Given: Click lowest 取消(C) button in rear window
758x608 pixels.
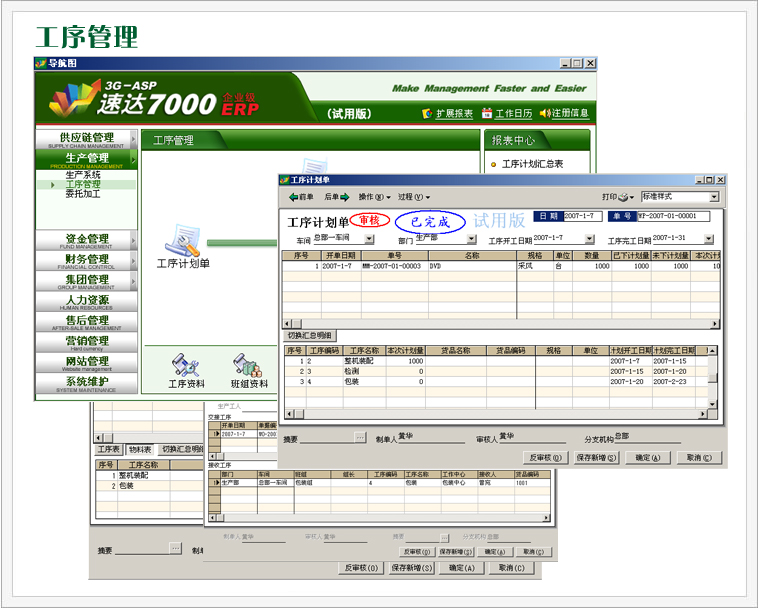Looking at the screenshot, I should coord(512,568).
